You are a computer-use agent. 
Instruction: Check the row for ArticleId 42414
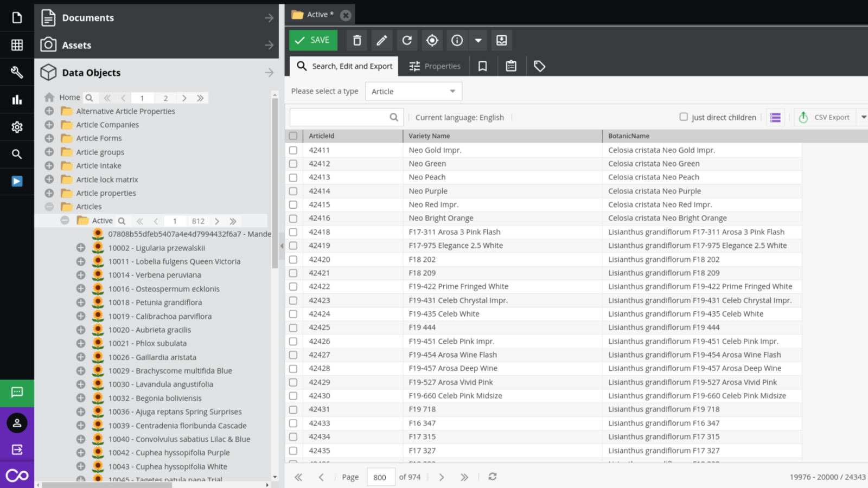tap(293, 191)
